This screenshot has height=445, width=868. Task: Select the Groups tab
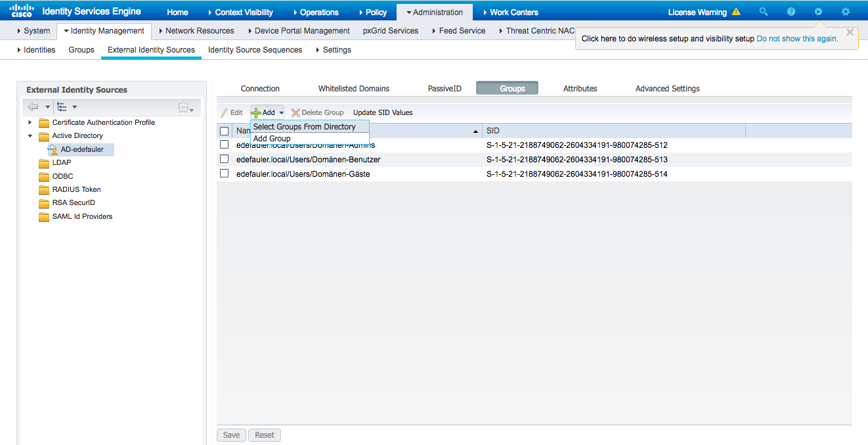pyautogui.click(x=507, y=88)
